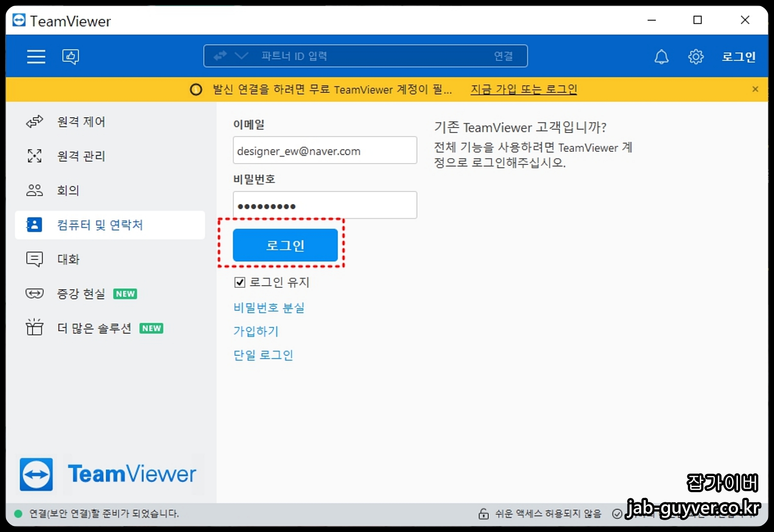Image resolution: width=774 pixels, height=532 pixels.
Task: Click the 이메일 input field
Action: (x=325, y=150)
